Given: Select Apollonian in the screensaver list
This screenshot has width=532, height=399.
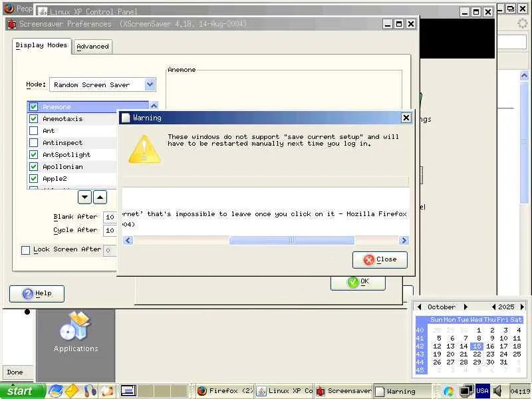Looking at the screenshot, I should [63, 167].
